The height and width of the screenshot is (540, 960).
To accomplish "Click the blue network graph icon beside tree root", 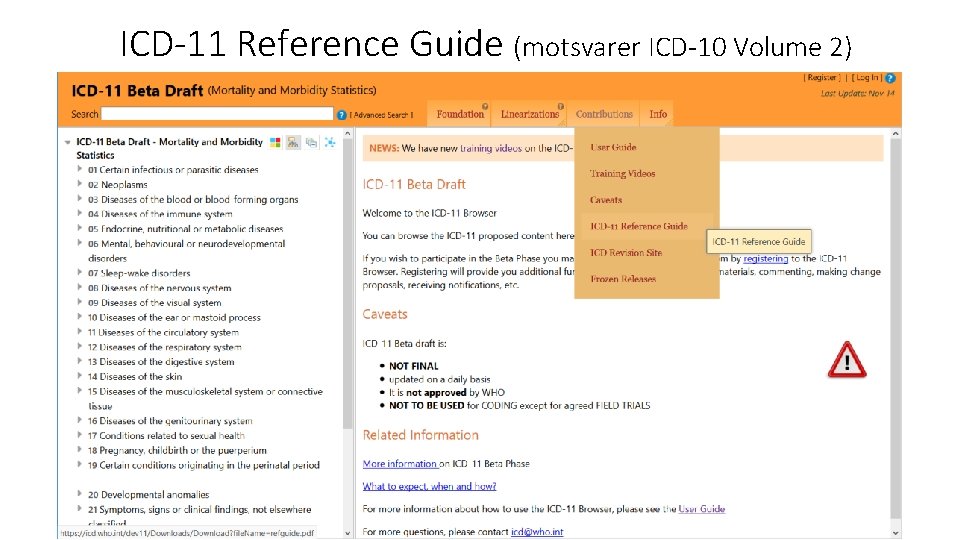I will click(330, 143).
